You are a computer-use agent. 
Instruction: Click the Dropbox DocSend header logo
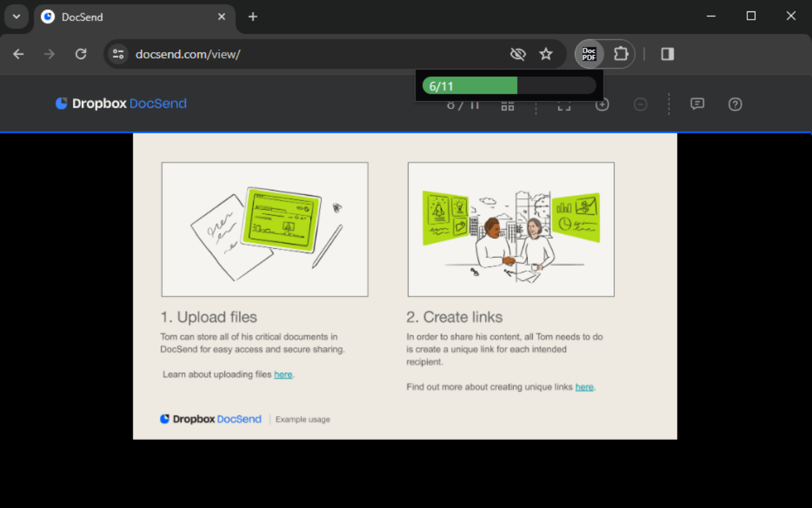pyautogui.click(x=121, y=104)
